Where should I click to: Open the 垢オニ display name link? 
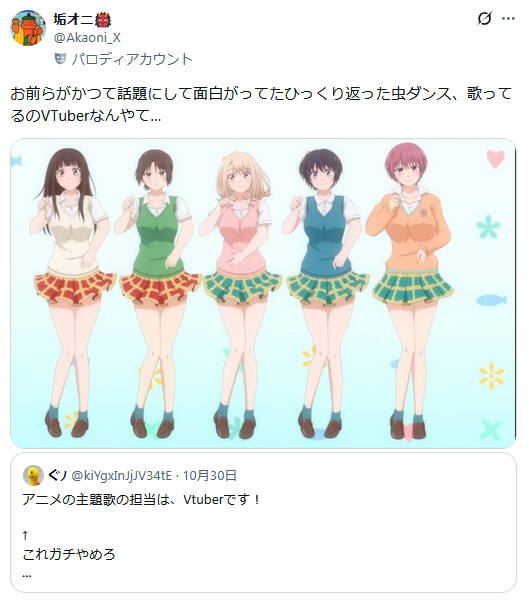pos(74,19)
